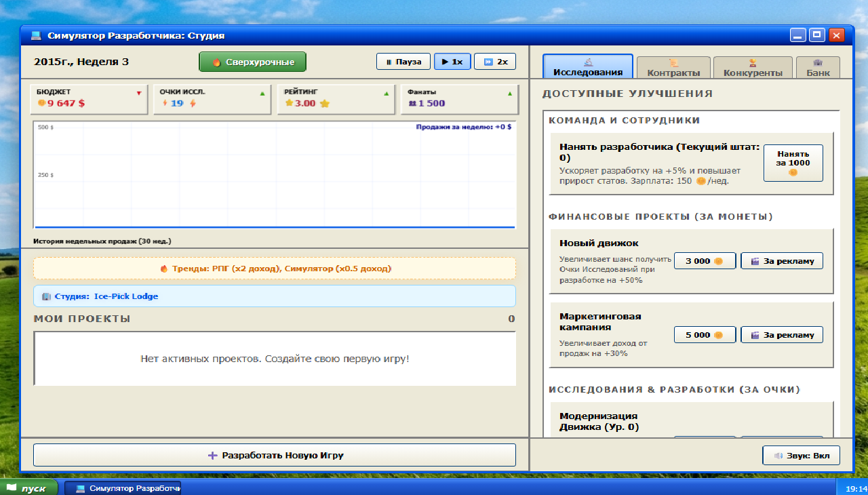
Task: Click the coin icon on the Нанять button
Action: [x=793, y=173]
